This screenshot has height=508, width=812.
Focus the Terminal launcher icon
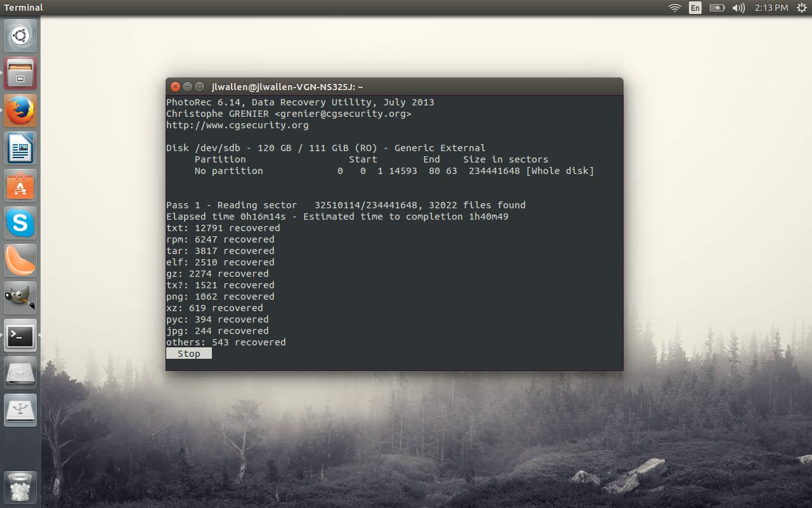pos(20,335)
